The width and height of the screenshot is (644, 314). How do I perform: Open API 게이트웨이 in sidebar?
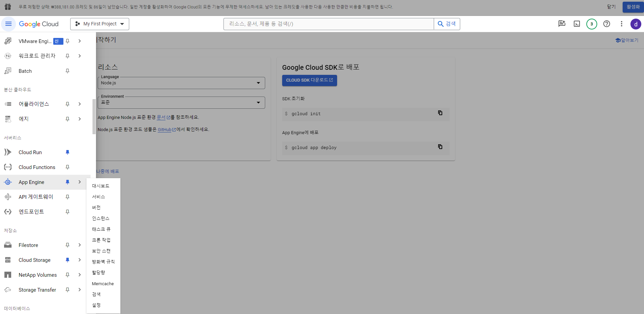point(36,197)
